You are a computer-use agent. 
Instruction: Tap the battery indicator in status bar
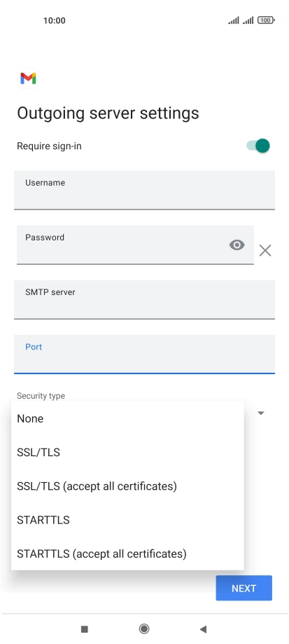point(266,20)
